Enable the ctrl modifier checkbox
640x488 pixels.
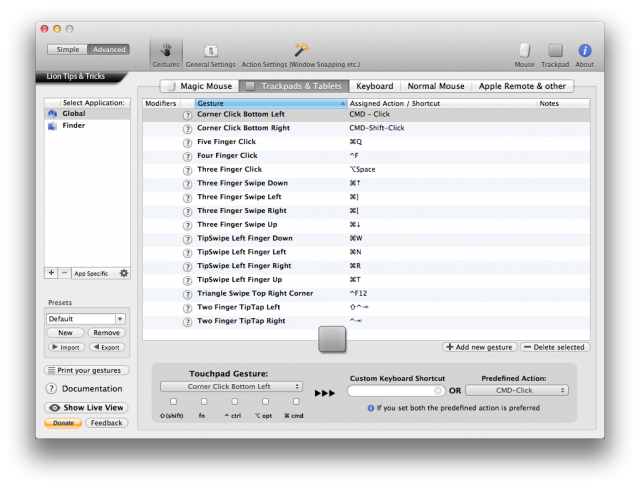tap(235, 401)
